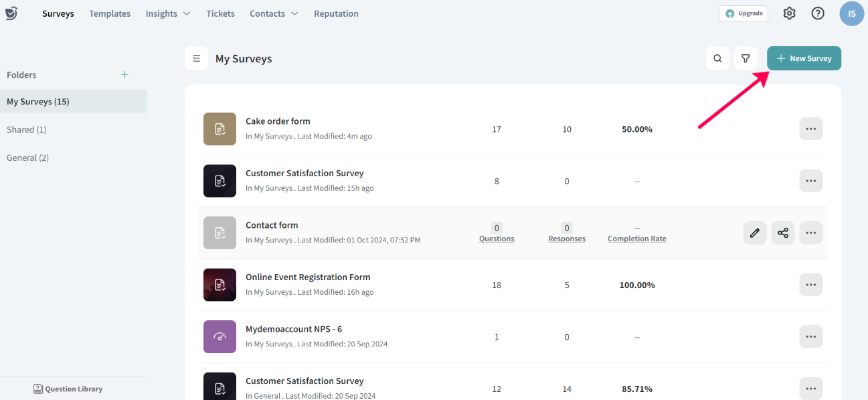Open the Reputation tab
Viewport: 868px width, 400px height.
336,13
